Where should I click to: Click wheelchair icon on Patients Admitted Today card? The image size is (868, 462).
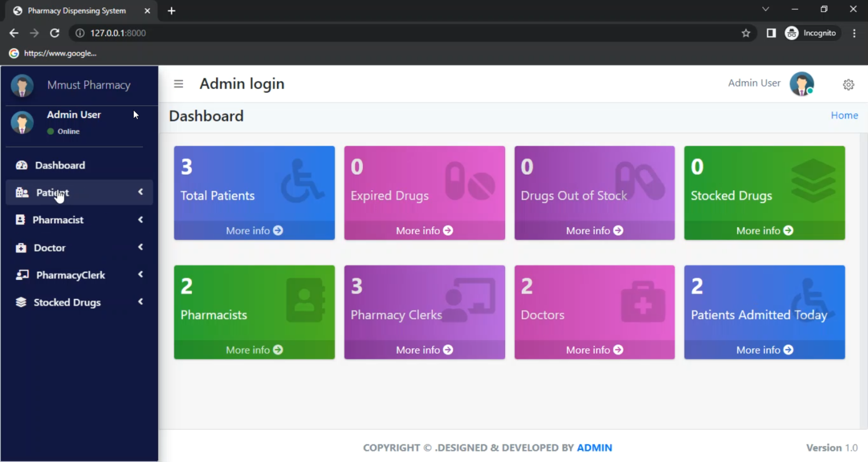pos(814,301)
